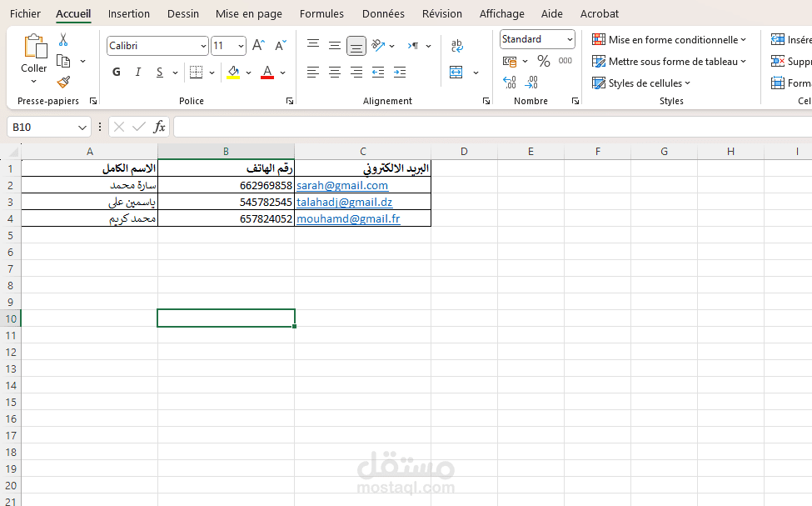This screenshot has width=812, height=506.
Task: Apply percent style format
Action: click(543, 61)
